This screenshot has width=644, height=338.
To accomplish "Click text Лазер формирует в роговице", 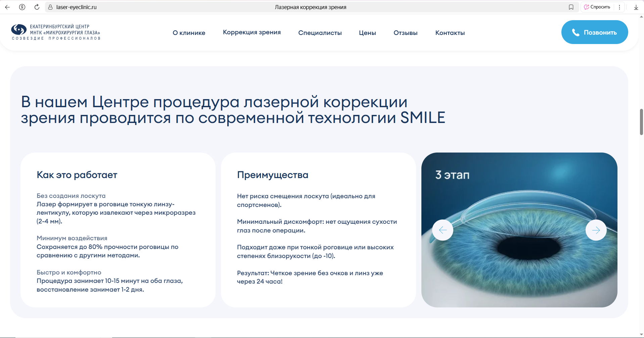I will (x=116, y=213).
